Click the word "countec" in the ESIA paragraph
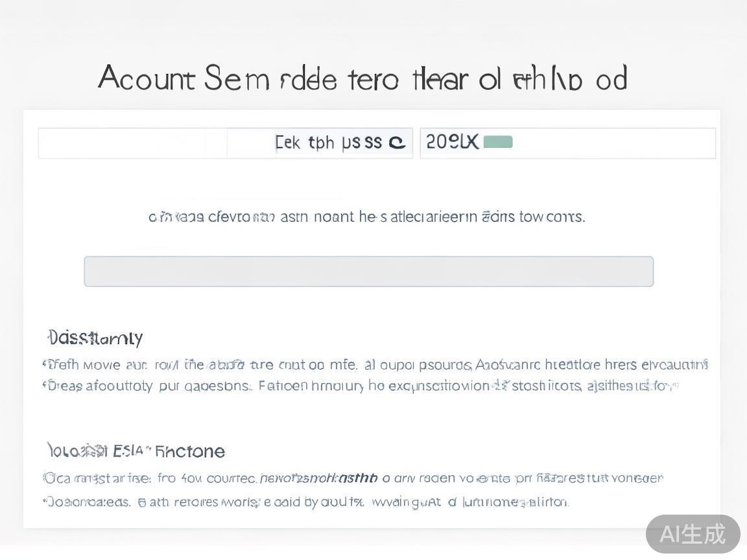Screen dimensions: 747x560 (231, 478)
